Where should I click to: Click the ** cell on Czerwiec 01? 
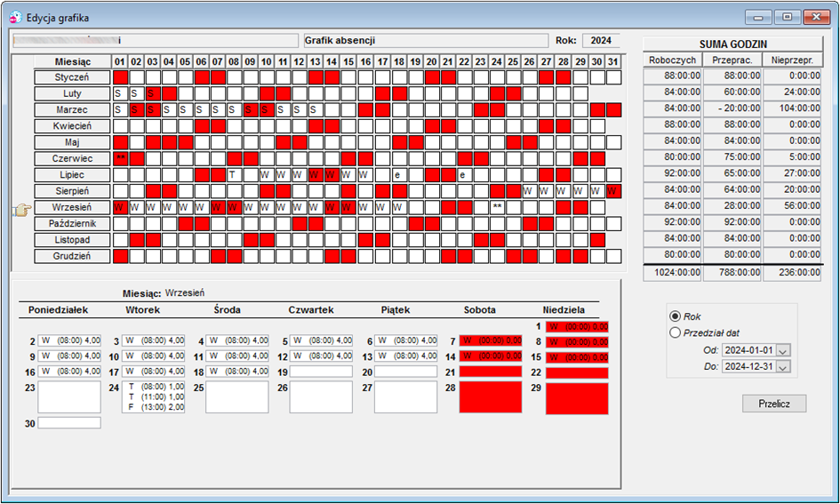[121, 158]
